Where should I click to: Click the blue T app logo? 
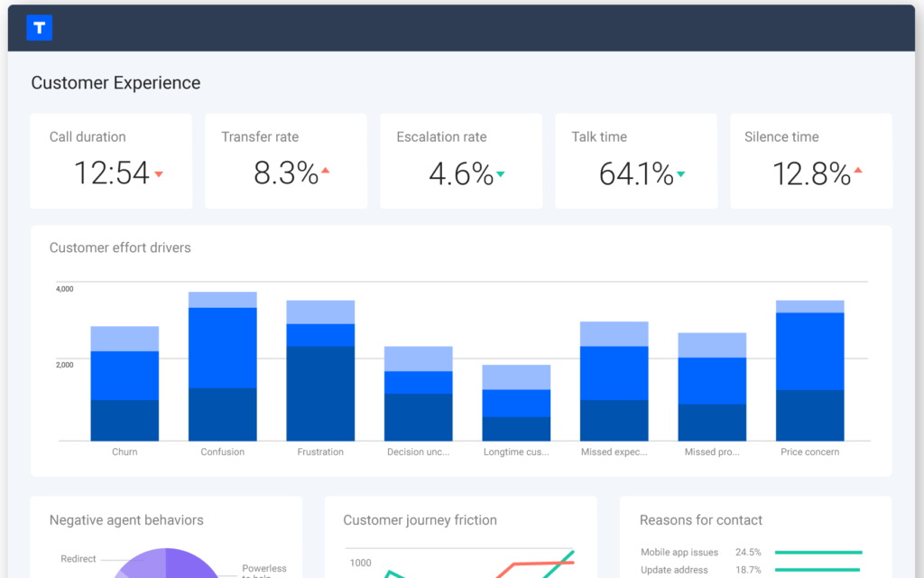[39, 27]
